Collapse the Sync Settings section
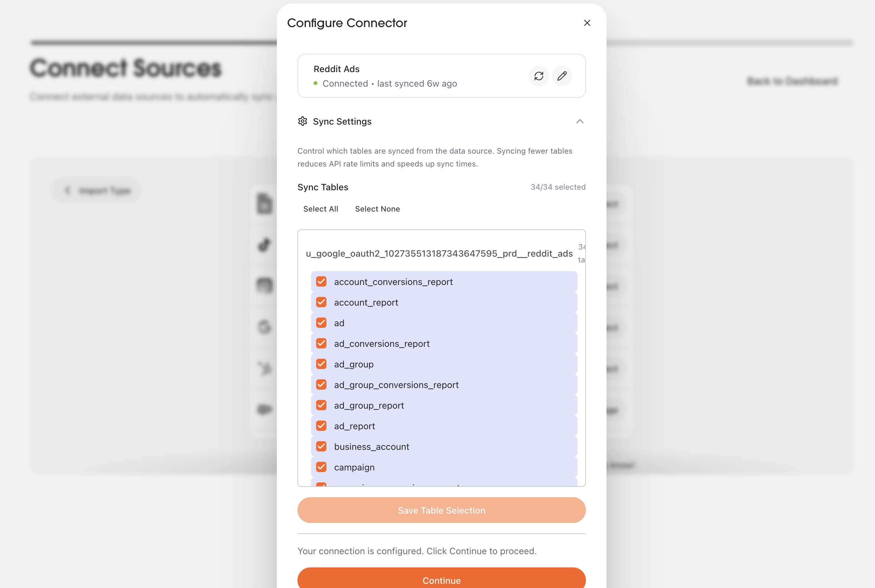 (579, 121)
